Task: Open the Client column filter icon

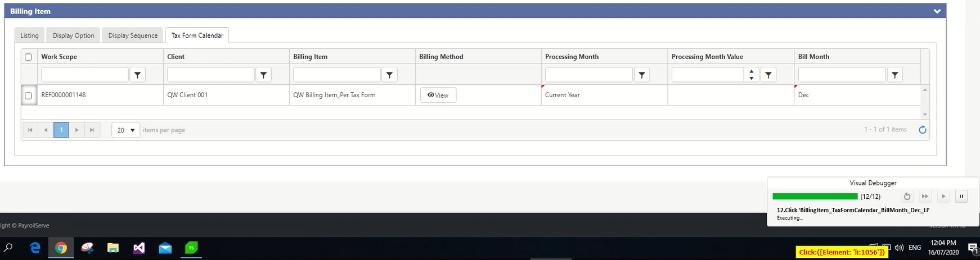Action: pyautogui.click(x=263, y=75)
